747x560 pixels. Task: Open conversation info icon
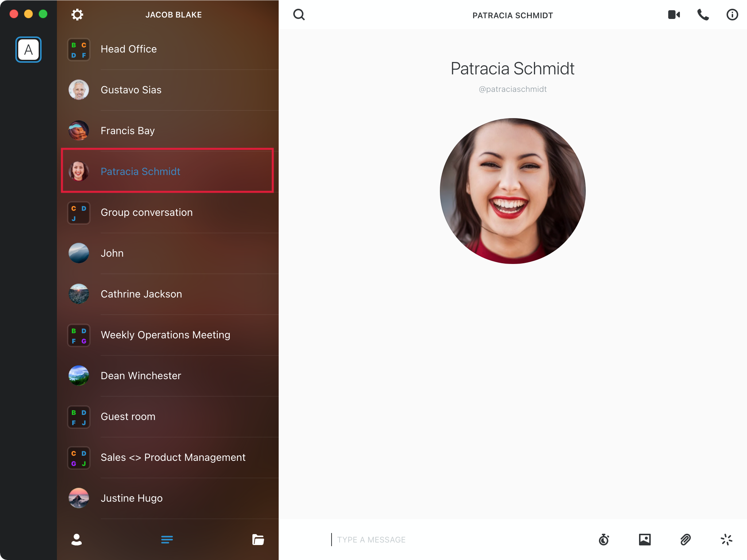[732, 15]
